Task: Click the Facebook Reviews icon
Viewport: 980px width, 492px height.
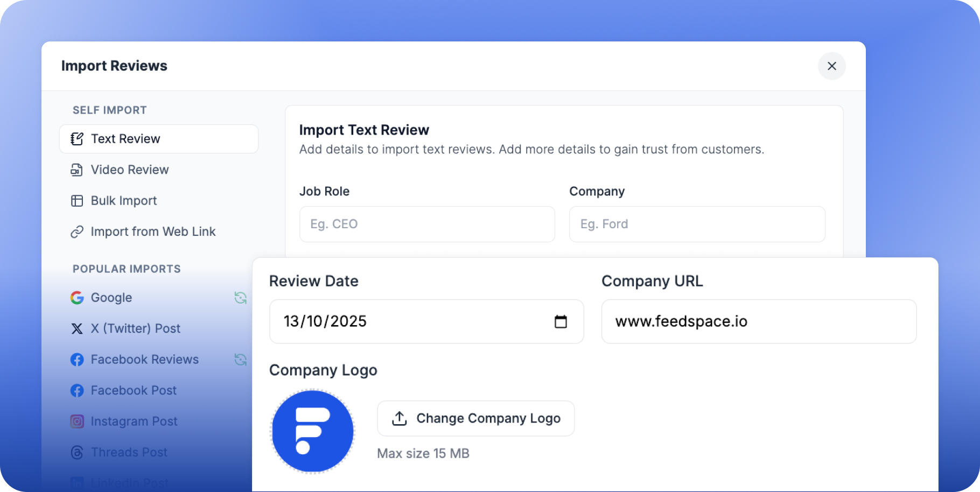Action: 77,359
